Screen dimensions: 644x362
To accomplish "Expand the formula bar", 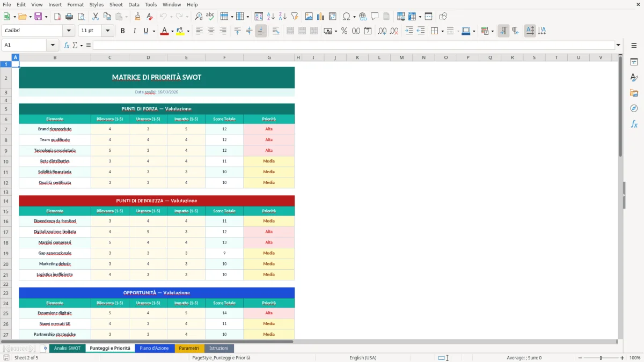I will 618,45.
